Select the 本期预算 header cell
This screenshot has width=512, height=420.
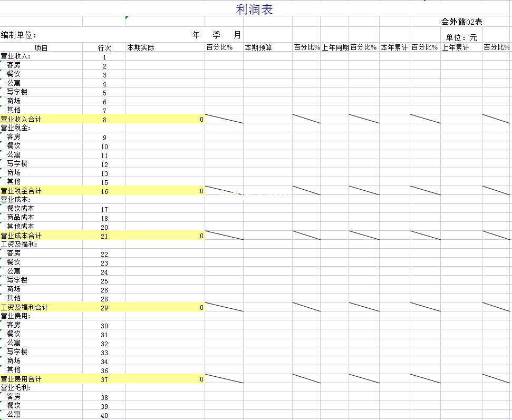click(258, 48)
